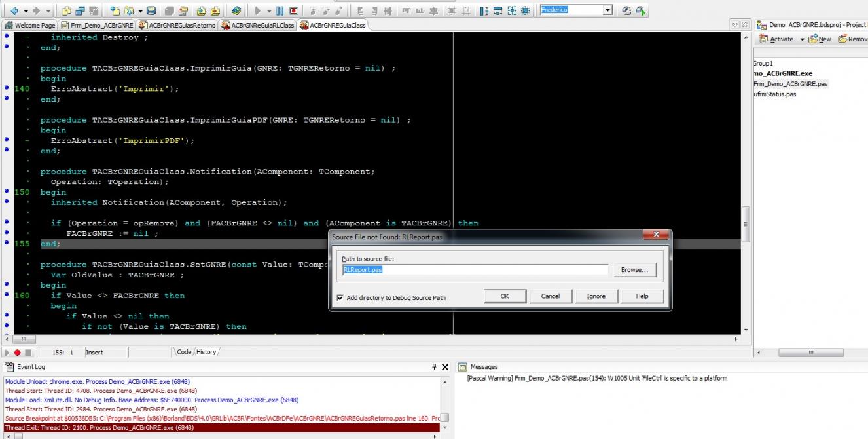868x439 pixels.
Task: Click the Path to source file field
Action: pyautogui.click(x=475, y=270)
